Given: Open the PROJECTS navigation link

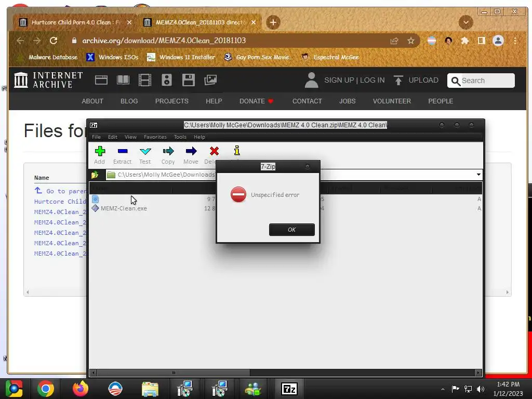Looking at the screenshot, I should coord(171,101).
